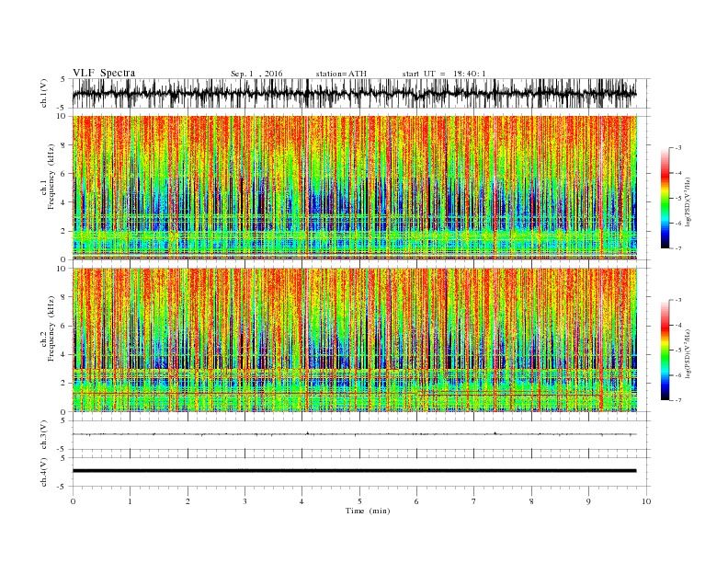Select the "ch.3(V)" axis label

(44, 435)
